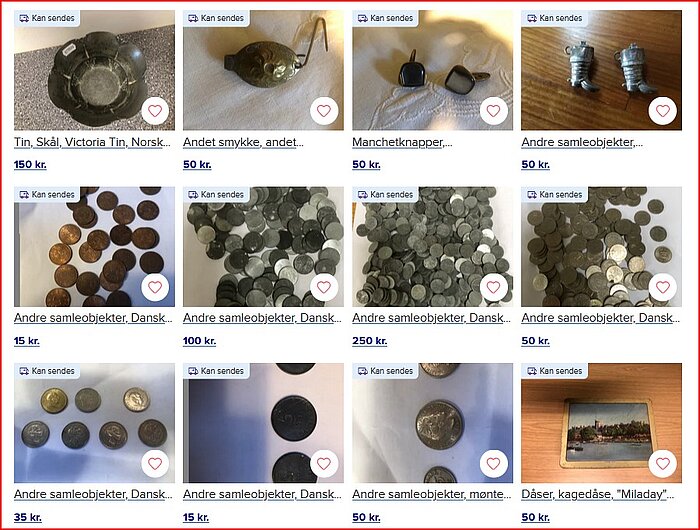Open the 'Dåser, kagedåse, Miladay' listing link

pos(598,495)
